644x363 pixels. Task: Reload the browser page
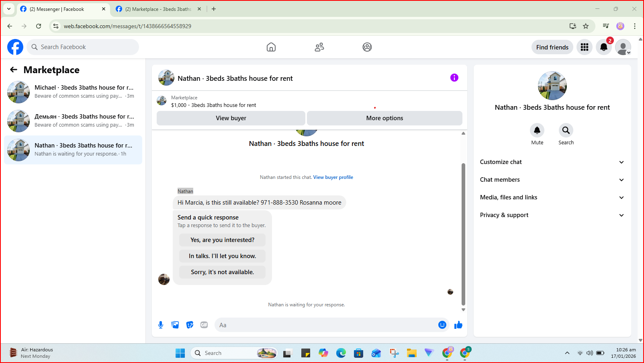[39, 26]
